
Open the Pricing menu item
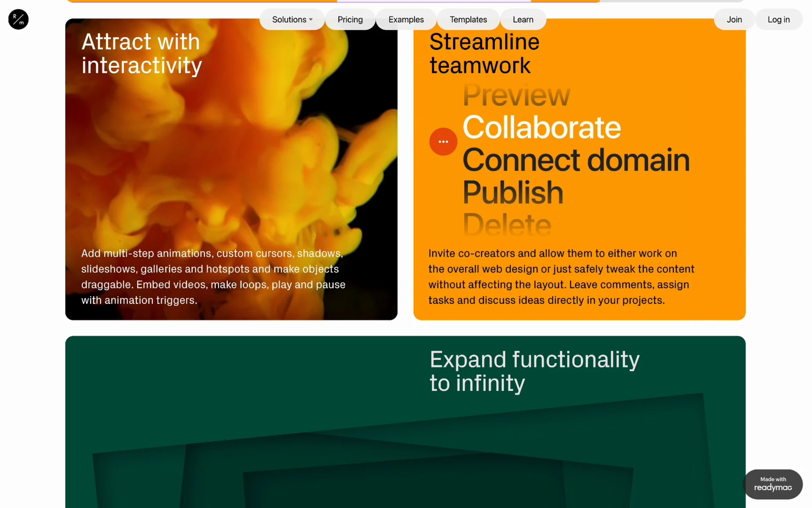350,19
